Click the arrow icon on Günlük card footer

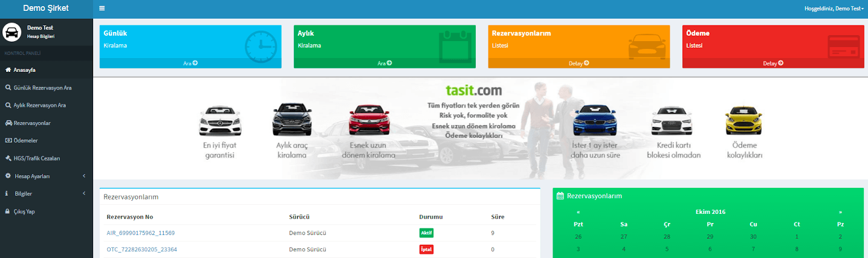click(x=195, y=63)
